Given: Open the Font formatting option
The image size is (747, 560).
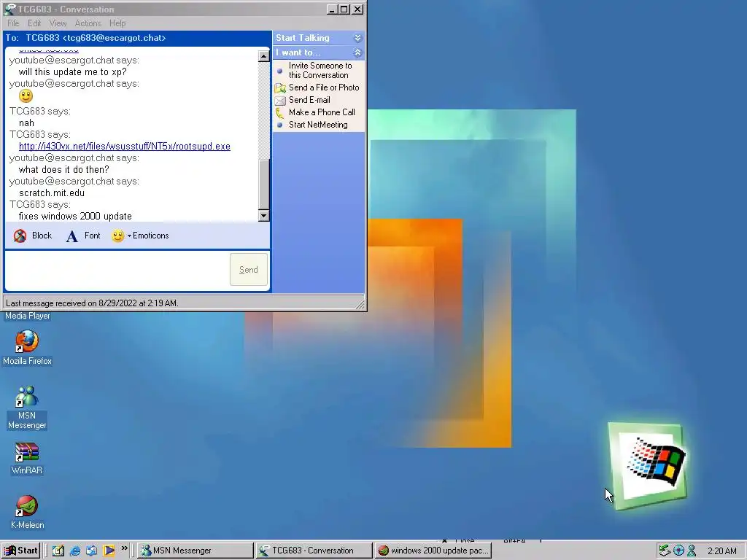Looking at the screenshot, I should [83, 236].
